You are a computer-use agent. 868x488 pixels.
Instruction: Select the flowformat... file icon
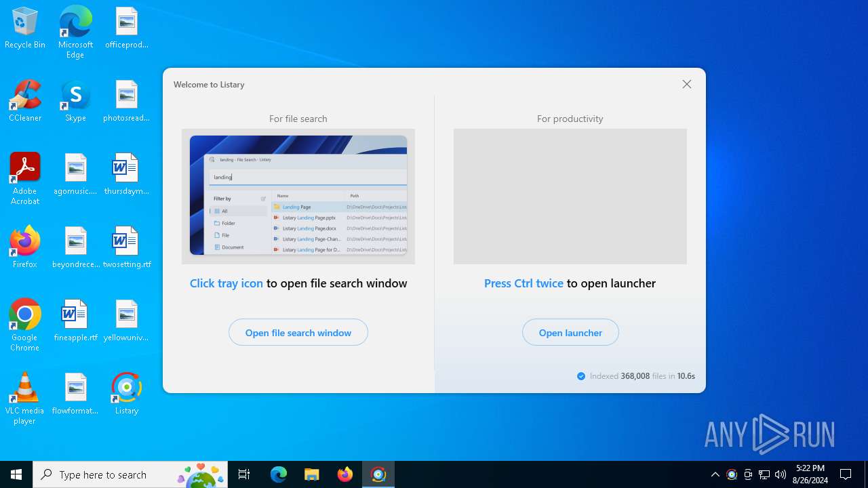75,394
